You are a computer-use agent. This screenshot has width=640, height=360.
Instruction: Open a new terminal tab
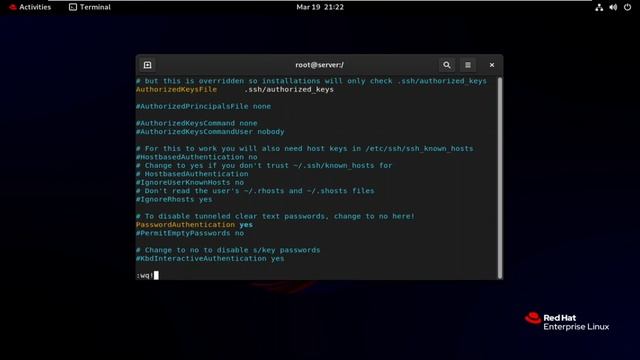pyautogui.click(x=147, y=65)
